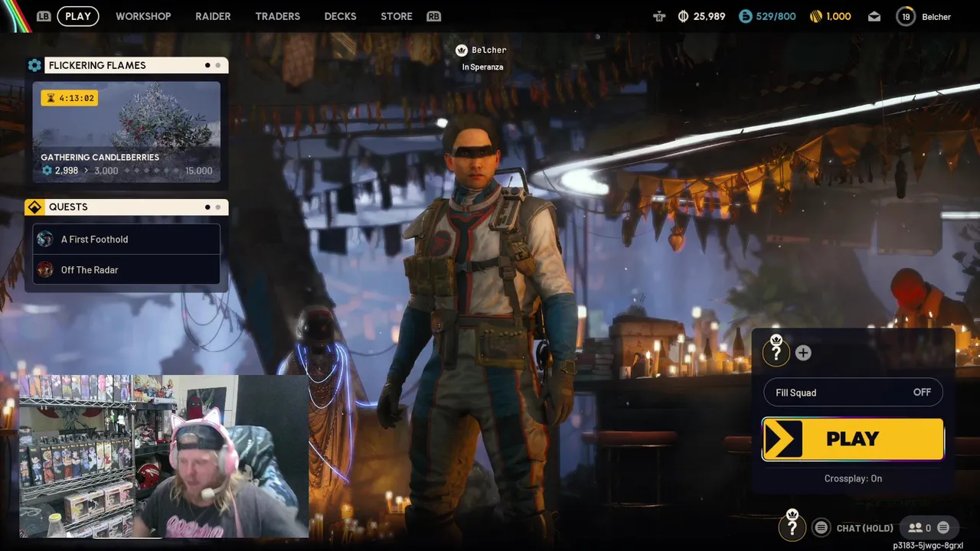
Task: Click the LB bumper navigation icon
Action: 44,16
